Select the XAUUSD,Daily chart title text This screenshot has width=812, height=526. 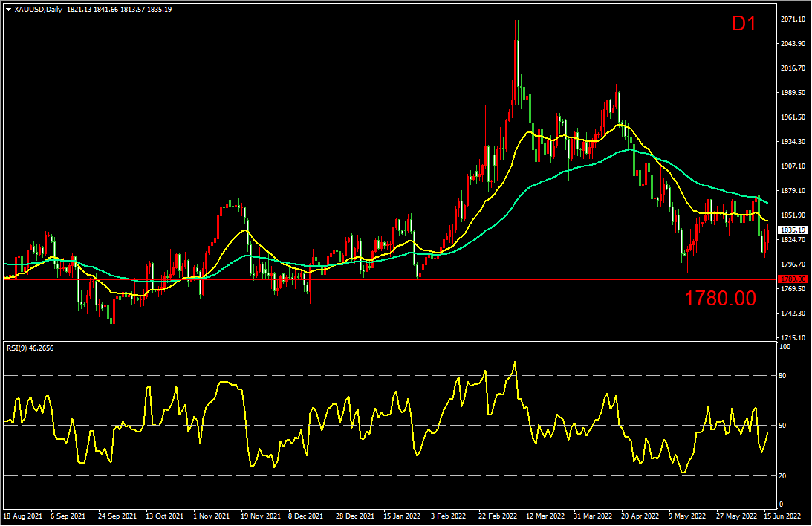[x=39, y=10]
